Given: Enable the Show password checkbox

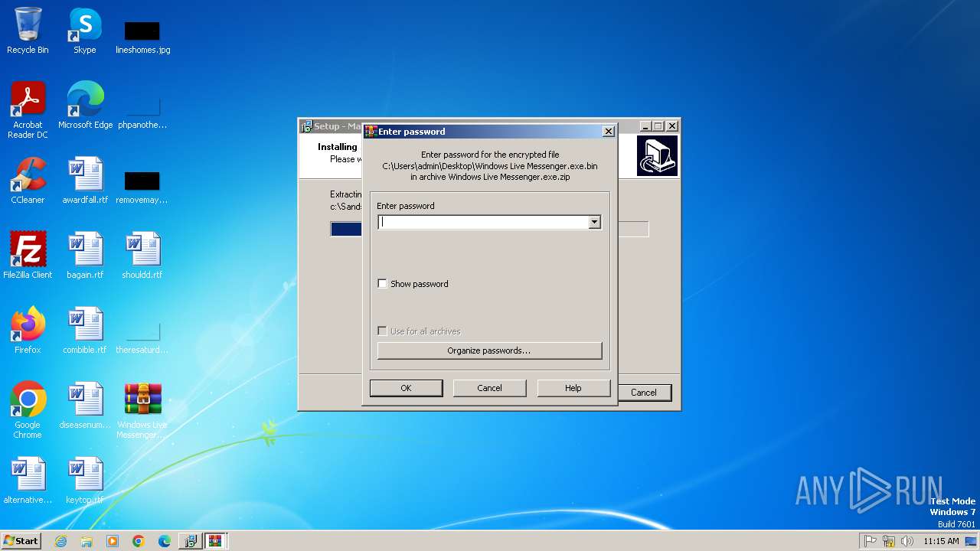Looking at the screenshot, I should click(x=383, y=284).
